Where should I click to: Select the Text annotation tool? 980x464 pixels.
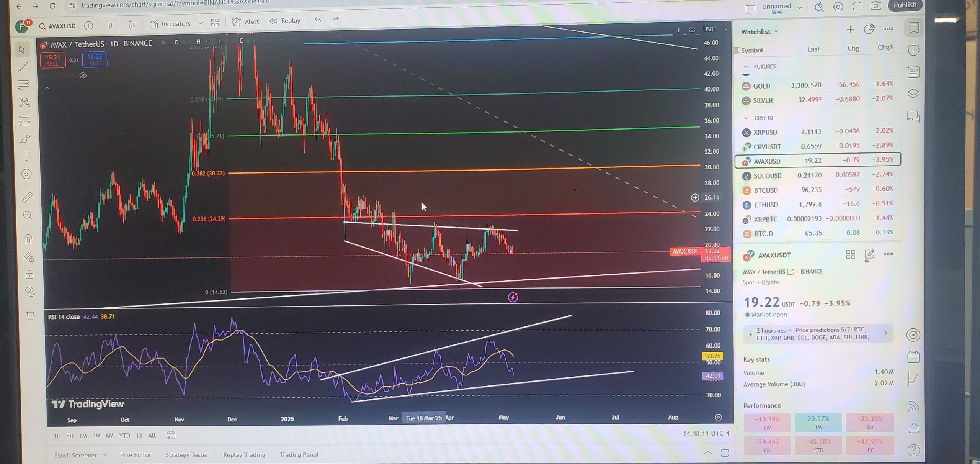pos(26,156)
